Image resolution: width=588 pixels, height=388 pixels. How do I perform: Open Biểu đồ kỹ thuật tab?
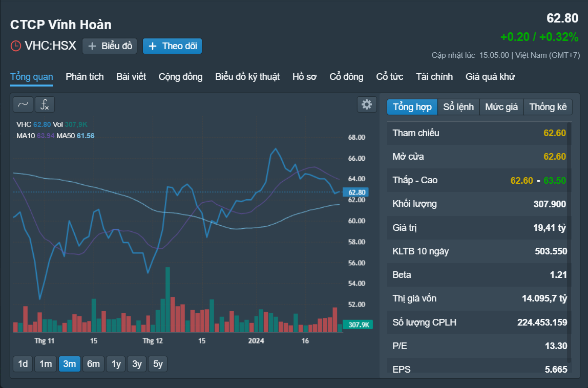[x=247, y=77]
